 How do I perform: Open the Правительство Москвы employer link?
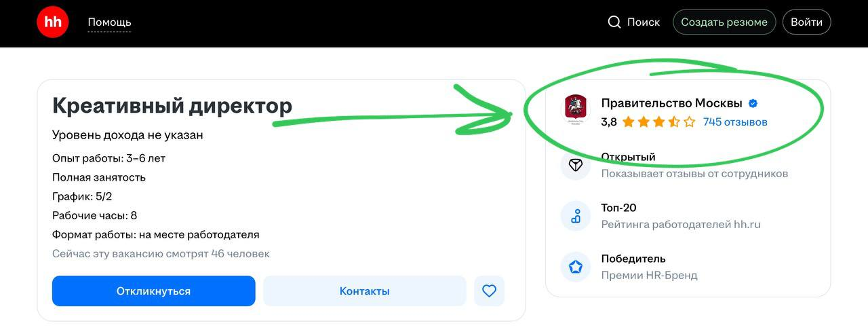671,103
